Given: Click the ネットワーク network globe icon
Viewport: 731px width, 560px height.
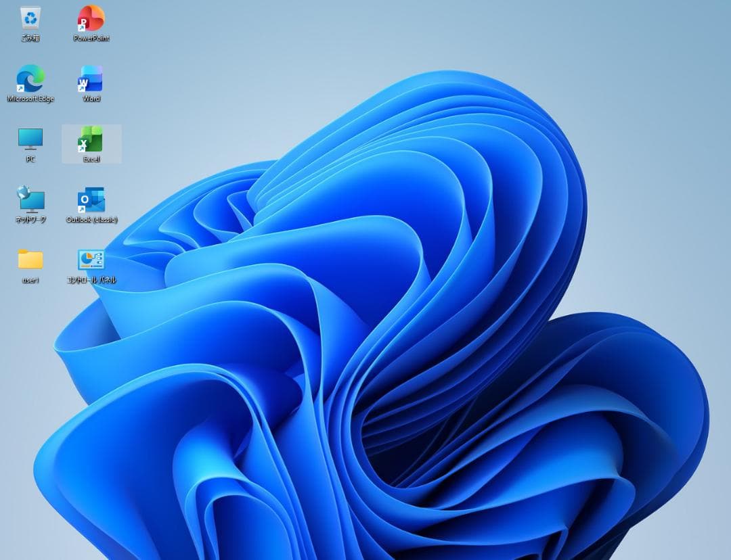Looking at the screenshot, I should [30, 200].
